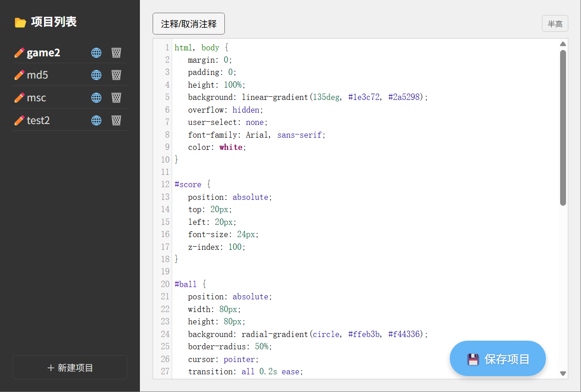Click the 新建项目 button
This screenshot has width=581, height=392.
[70, 367]
